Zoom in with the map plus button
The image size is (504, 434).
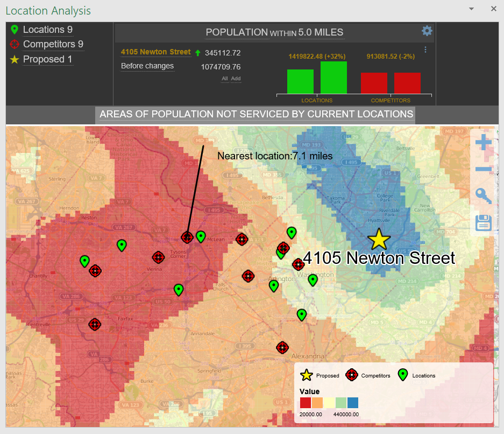click(484, 142)
